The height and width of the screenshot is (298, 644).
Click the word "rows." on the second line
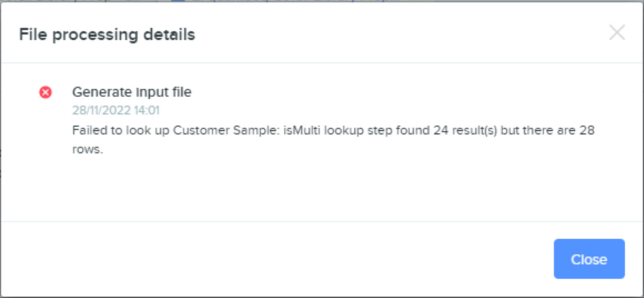(x=88, y=150)
